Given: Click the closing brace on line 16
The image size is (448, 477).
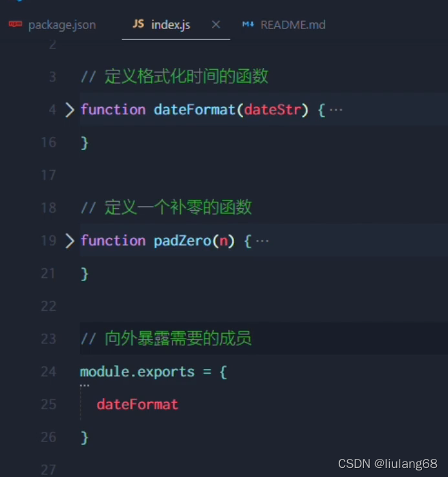Looking at the screenshot, I should 84,143.
